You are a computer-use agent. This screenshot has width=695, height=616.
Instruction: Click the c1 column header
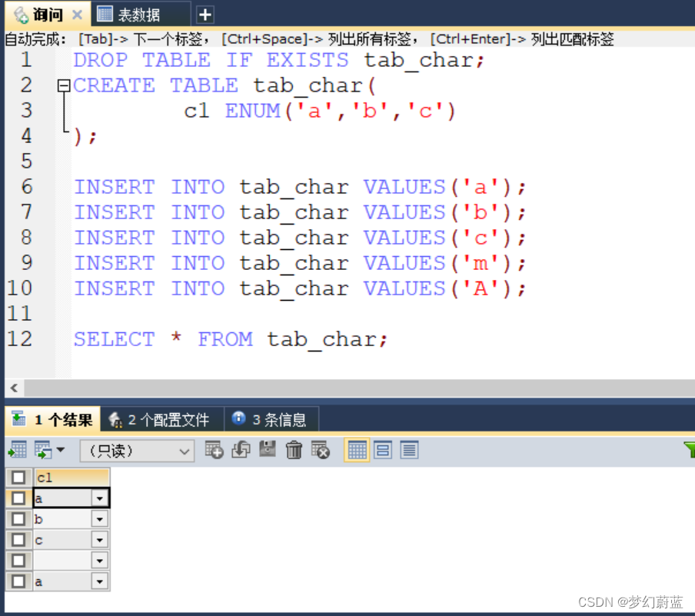point(71,478)
